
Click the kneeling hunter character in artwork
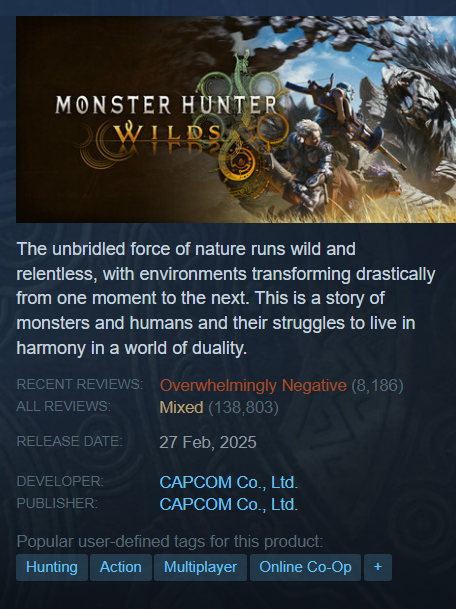(309, 165)
